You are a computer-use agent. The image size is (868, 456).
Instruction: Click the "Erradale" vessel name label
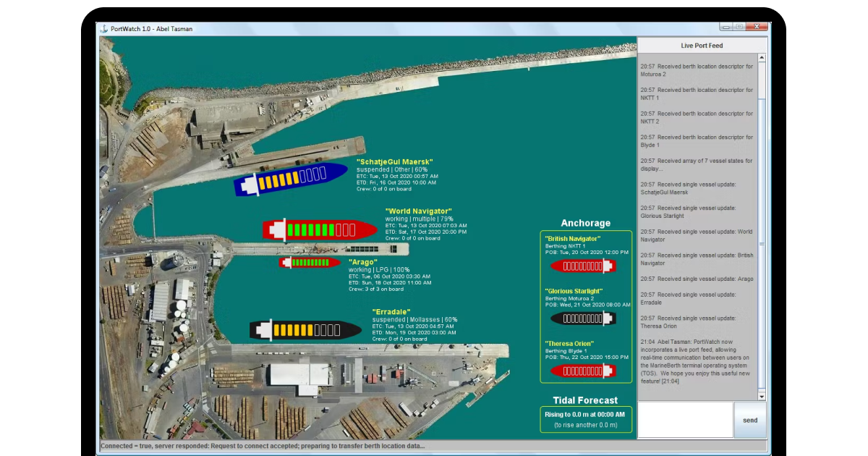[391, 312]
